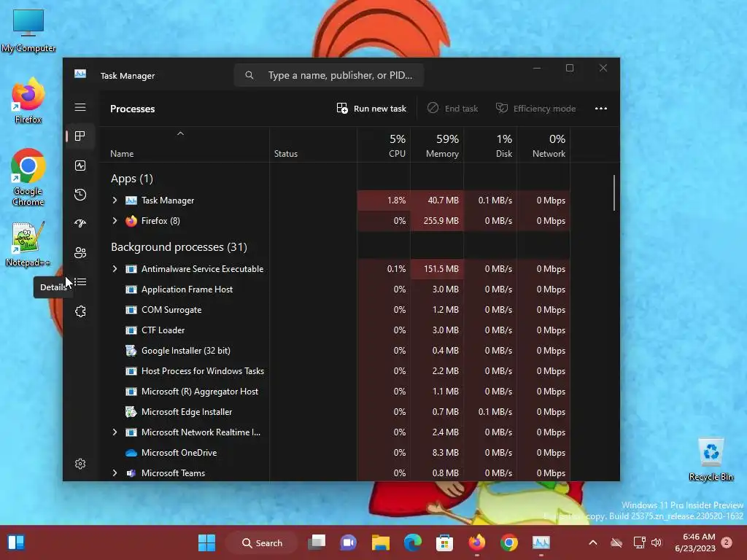Open Task View from the taskbar
This screenshot has width=747, height=560.
coord(317,542)
